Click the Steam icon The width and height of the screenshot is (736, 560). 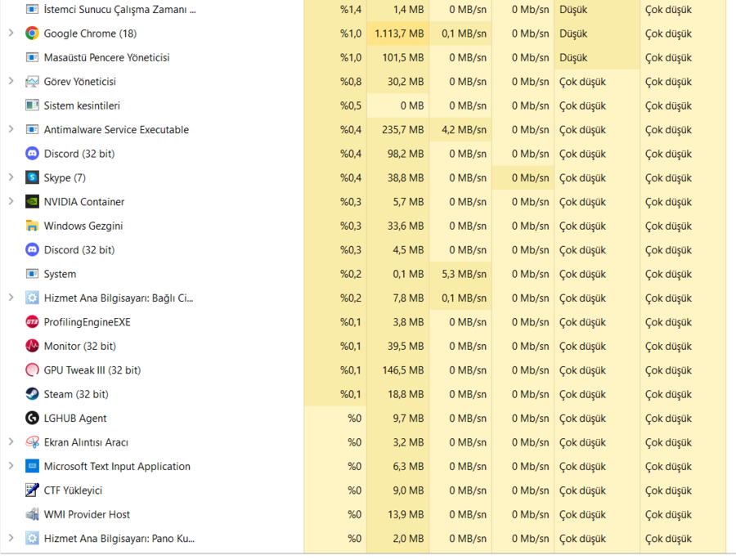coord(32,394)
